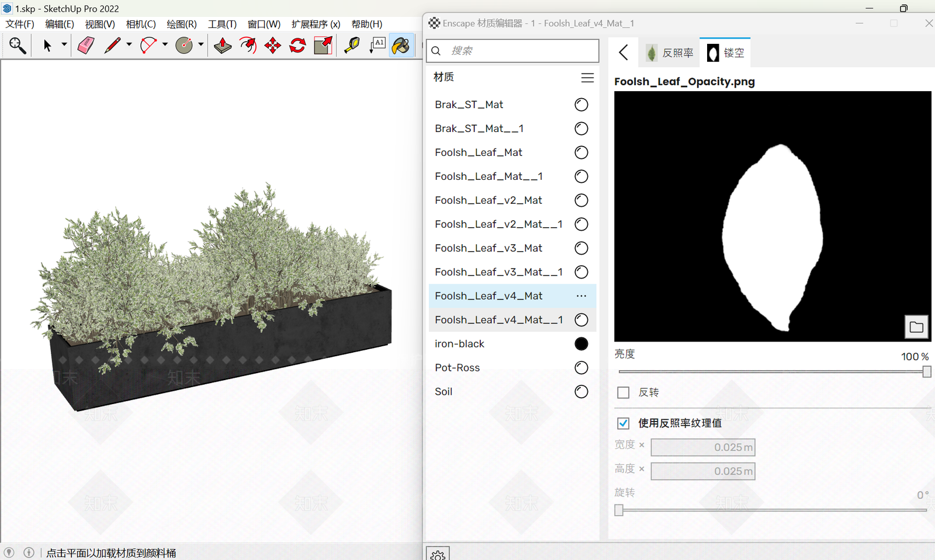Select the Pot-Ross material
The height and width of the screenshot is (560, 935).
[x=512, y=368]
